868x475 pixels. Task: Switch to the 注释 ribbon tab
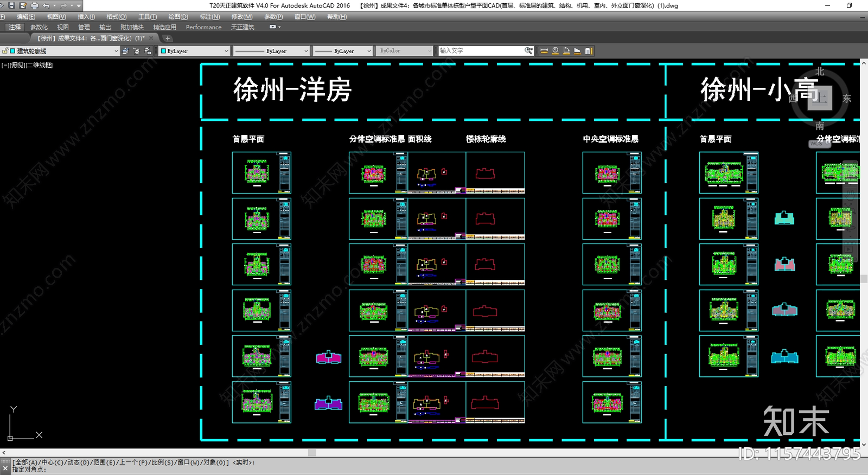[x=15, y=27]
